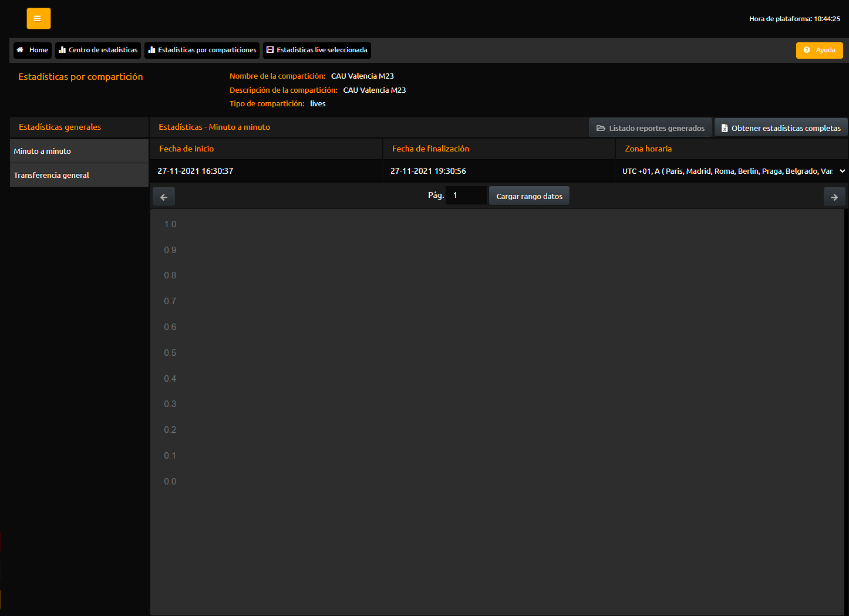The image size is (849, 616).
Task: Select Minuto a minuto sidebar item
Action: pos(79,151)
